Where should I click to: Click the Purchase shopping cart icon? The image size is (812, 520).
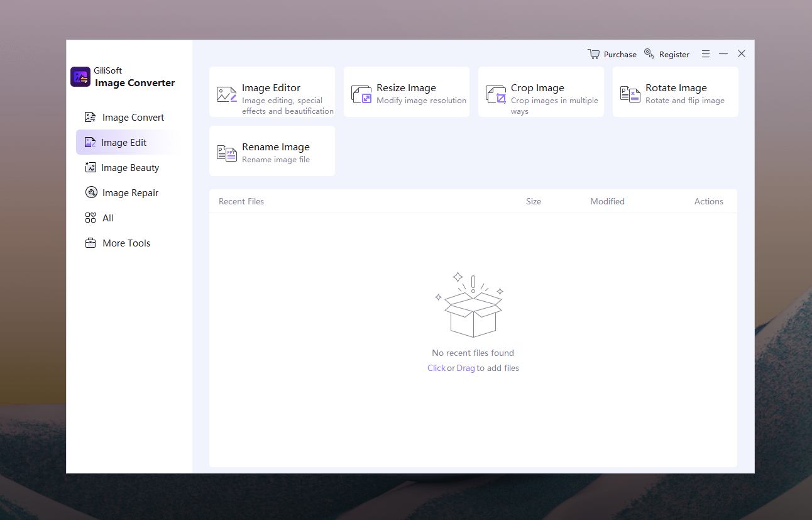pos(593,54)
